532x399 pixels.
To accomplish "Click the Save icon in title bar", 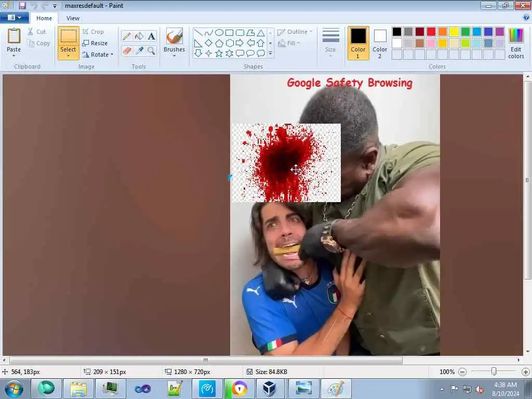I will click(22, 5).
